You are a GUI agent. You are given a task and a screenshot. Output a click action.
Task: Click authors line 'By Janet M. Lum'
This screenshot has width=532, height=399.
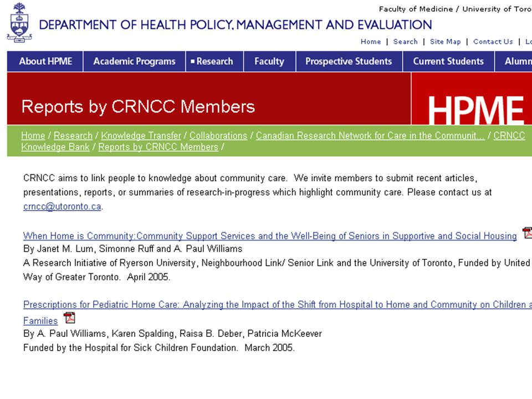coord(132,249)
